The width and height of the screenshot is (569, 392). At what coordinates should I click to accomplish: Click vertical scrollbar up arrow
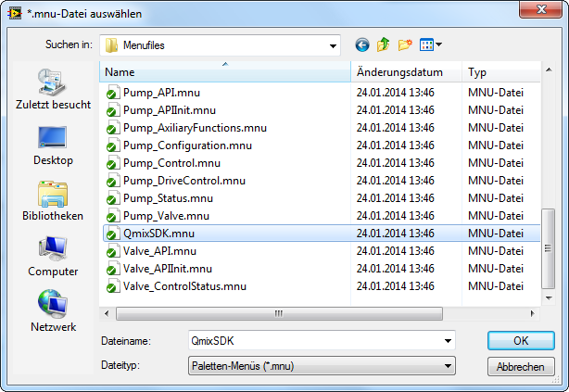tap(549, 70)
